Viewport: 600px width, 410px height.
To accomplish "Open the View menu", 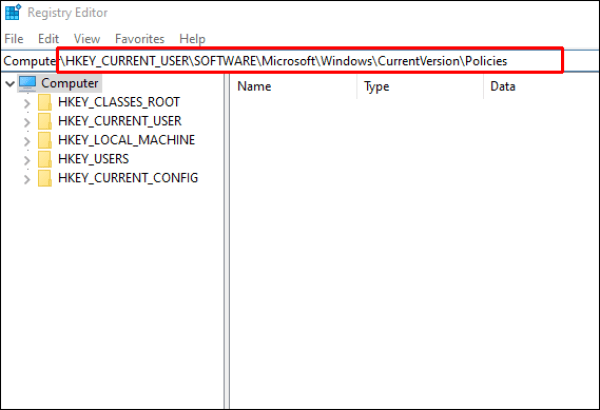I will click(x=87, y=39).
